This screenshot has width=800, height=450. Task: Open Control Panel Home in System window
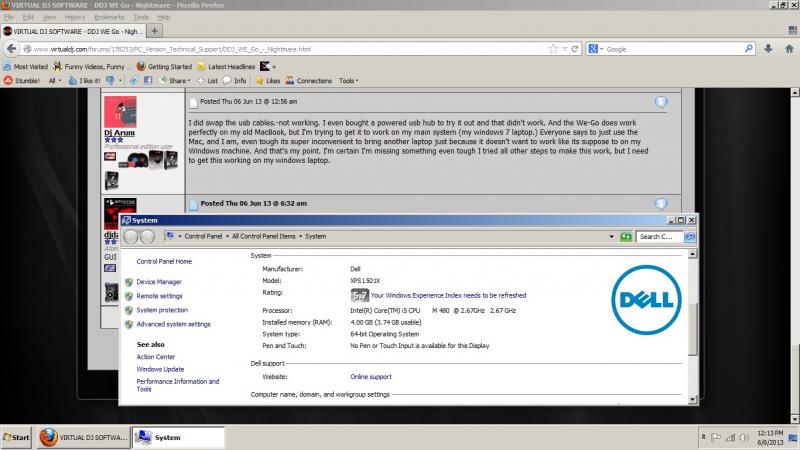[164, 261]
